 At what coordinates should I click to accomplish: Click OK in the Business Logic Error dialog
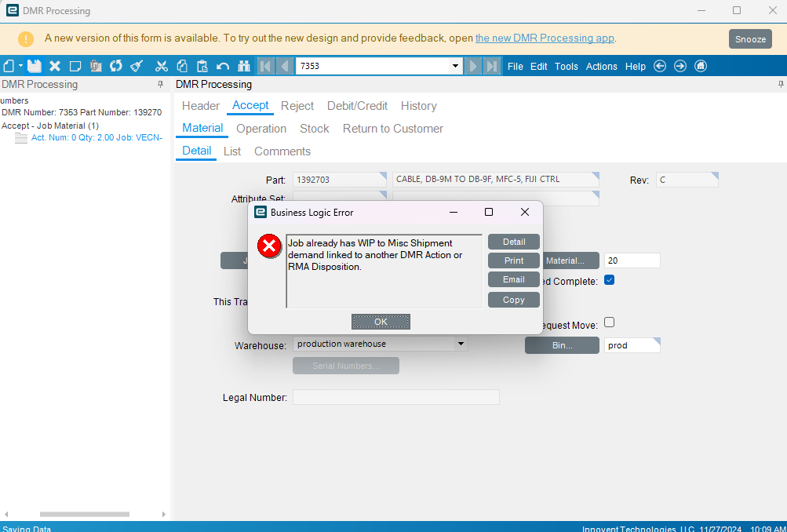click(381, 322)
